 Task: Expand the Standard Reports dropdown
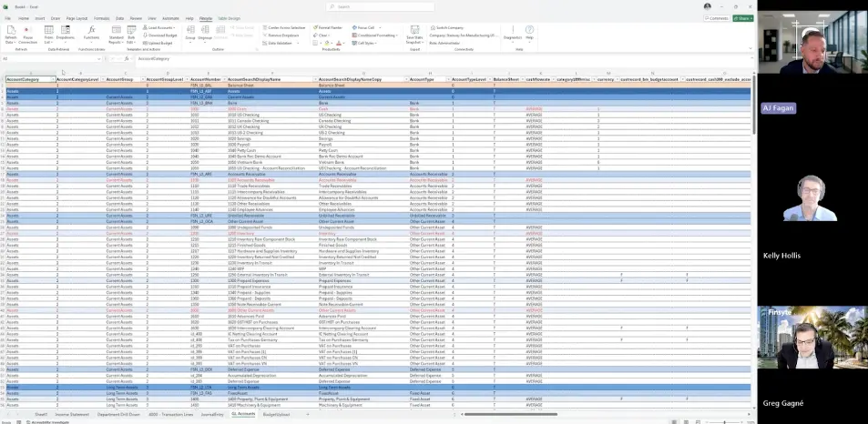coord(116,36)
